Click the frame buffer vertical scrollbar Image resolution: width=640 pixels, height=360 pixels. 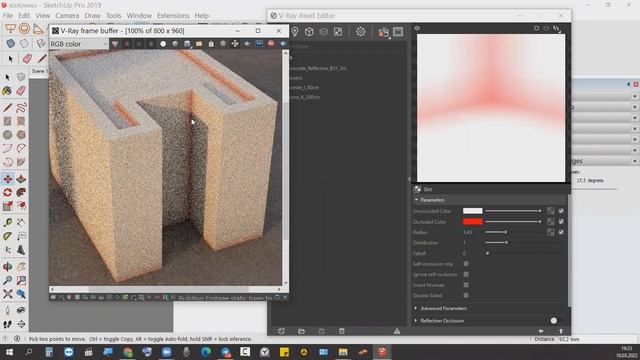(285, 167)
